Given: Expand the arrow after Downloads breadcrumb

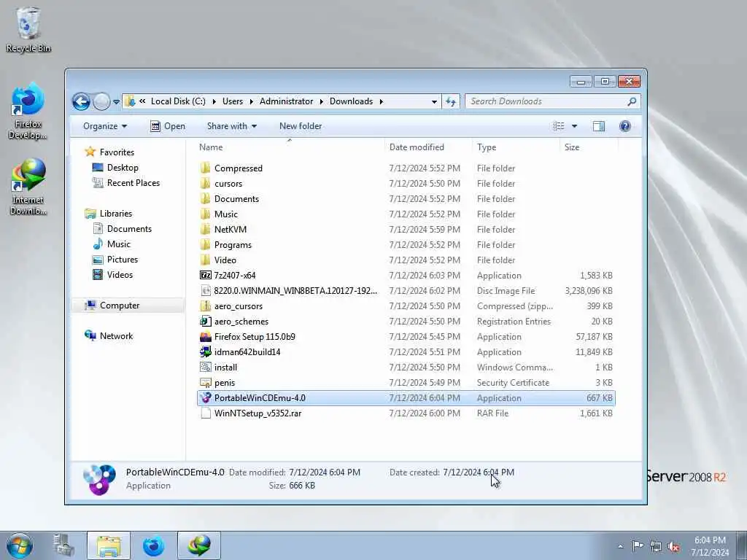Looking at the screenshot, I should point(381,101).
